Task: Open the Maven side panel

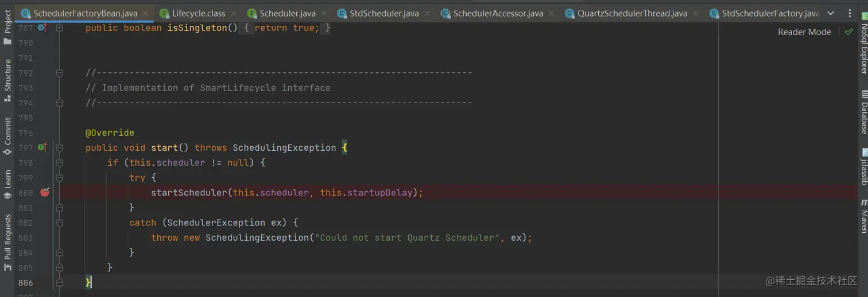Action: click(863, 216)
